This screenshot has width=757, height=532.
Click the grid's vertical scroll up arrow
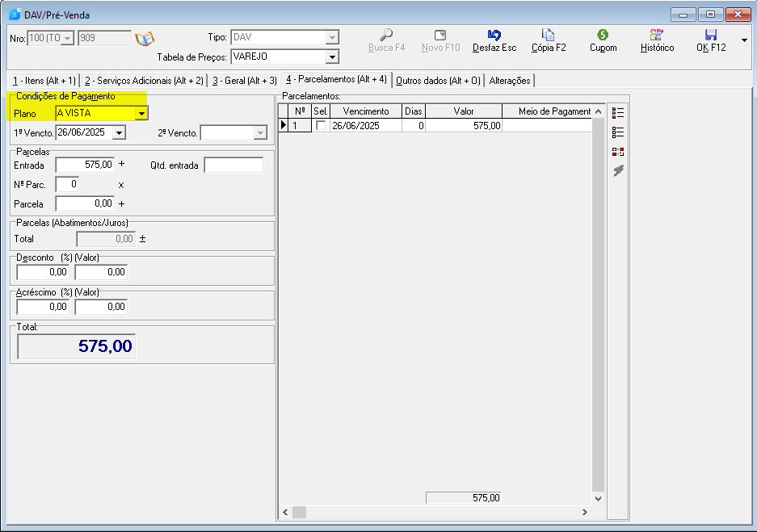pyautogui.click(x=598, y=111)
